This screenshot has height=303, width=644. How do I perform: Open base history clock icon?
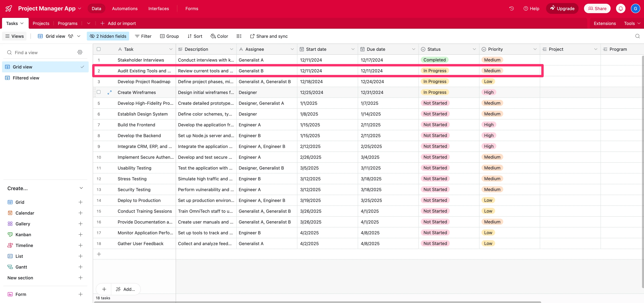pos(511,8)
